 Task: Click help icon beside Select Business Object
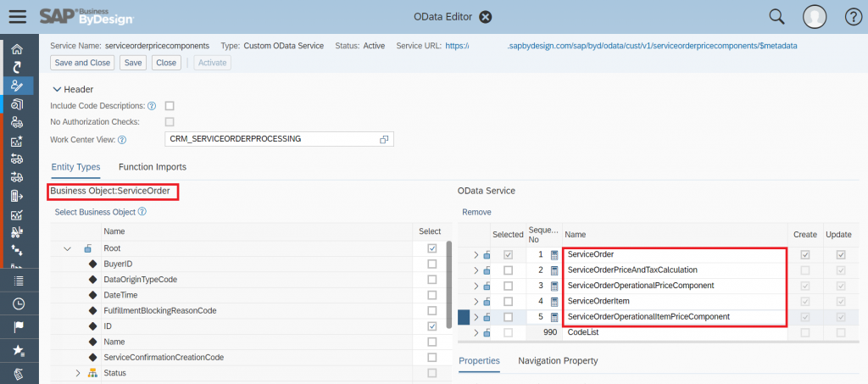click(x=142, y=211)
